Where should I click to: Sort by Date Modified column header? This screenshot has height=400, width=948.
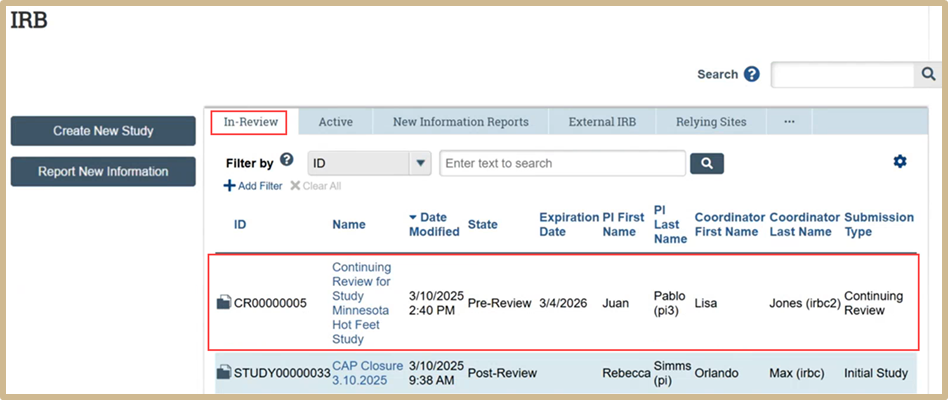[434, 225]
